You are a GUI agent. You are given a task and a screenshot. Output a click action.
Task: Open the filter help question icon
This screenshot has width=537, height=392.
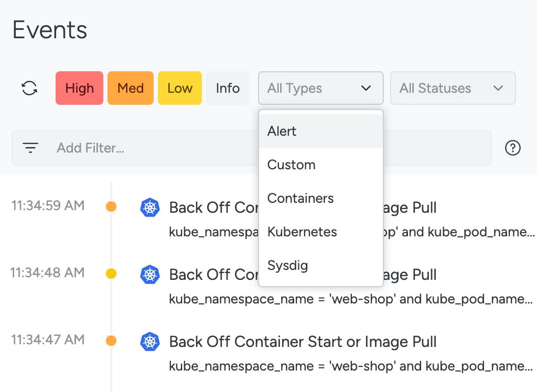coord(512,148)
